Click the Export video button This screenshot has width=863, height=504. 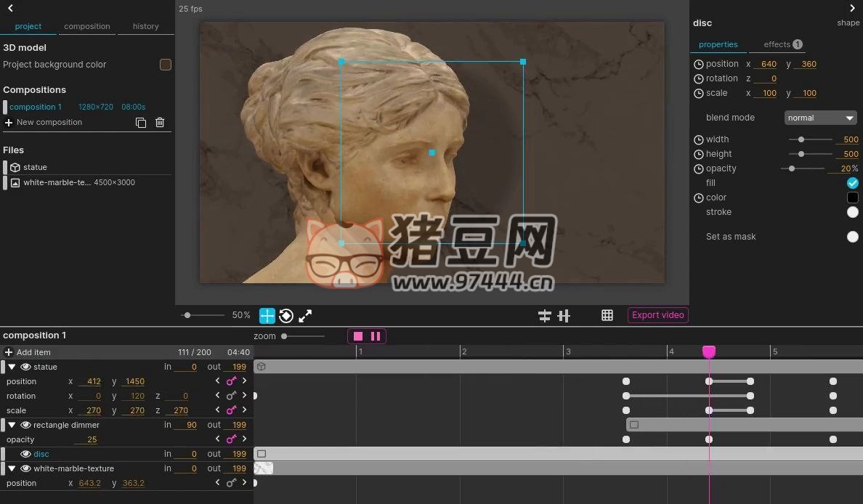tap(657, 315)
